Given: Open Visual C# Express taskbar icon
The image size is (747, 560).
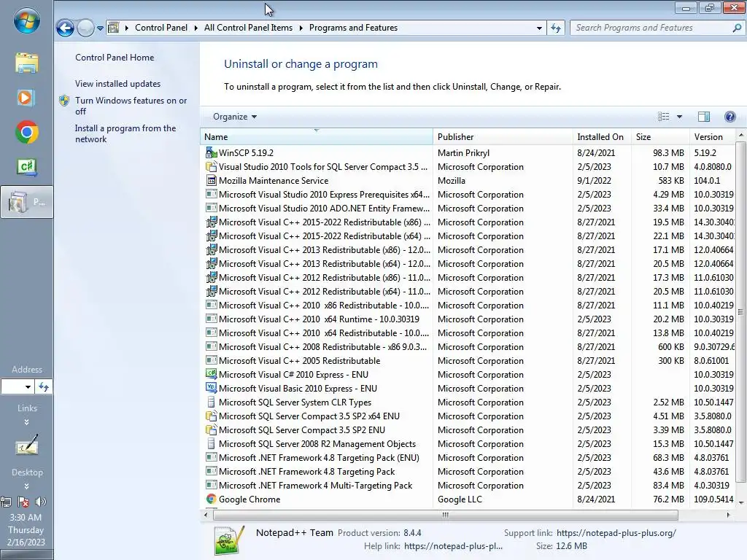Looking at the screenshot, I should [27, 167].
